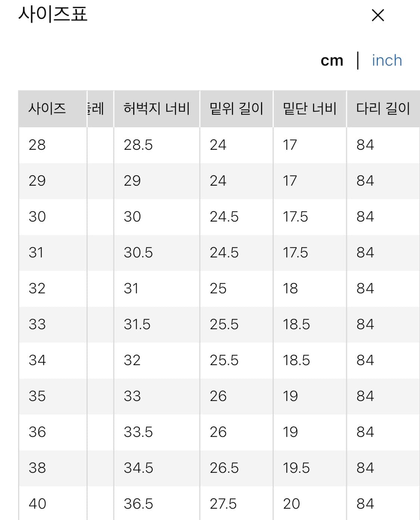Screen dimensions: 420x520
Task: Select the size 36 row label
Action: click(37, 432)
